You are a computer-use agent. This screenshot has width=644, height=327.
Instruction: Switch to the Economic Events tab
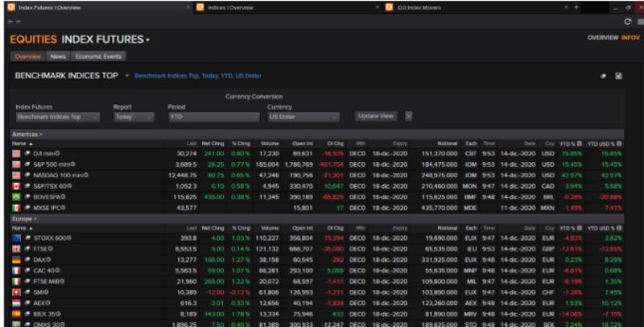click(98, 56)
